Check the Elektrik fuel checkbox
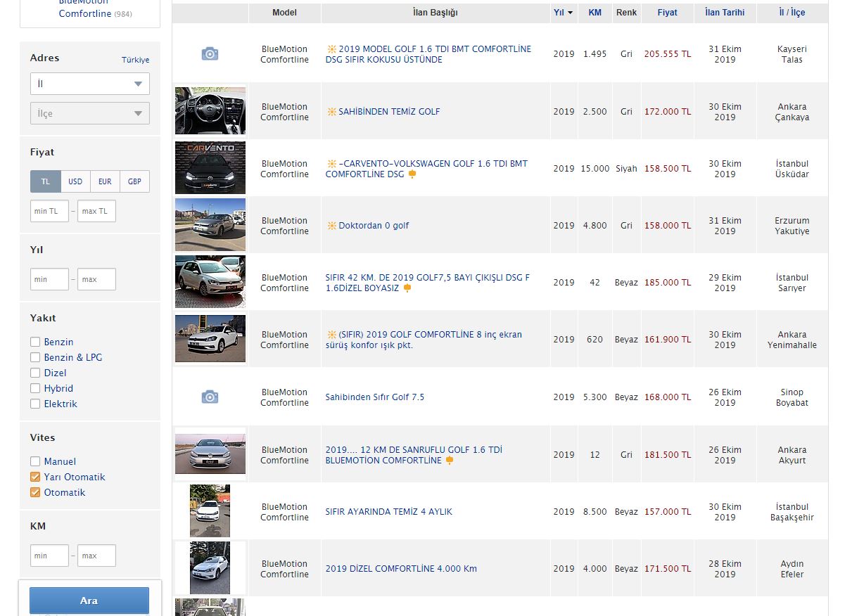 pos(35,404)
